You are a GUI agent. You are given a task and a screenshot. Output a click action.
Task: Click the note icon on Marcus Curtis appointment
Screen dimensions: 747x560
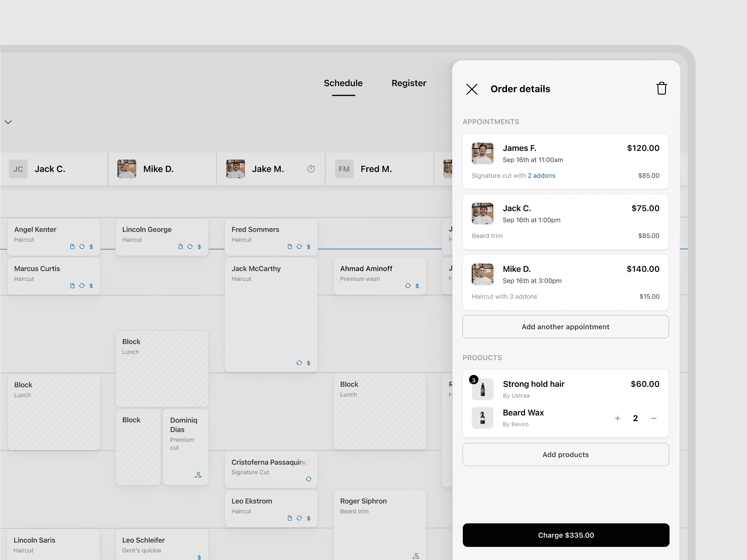72,286
